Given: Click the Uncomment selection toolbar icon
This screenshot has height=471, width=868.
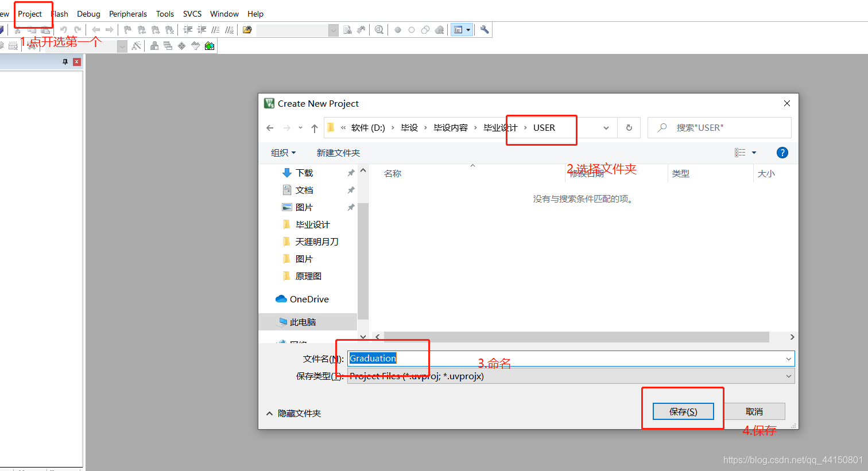Looking at the screenshot, I should [x=229, y=30].
